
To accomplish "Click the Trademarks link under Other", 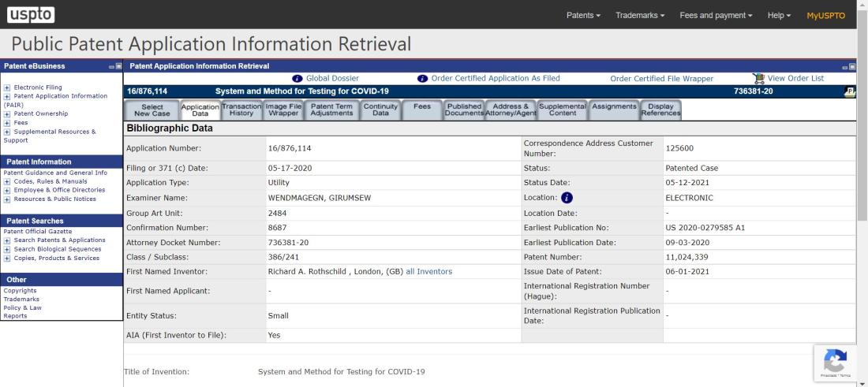I will point(21,299).
